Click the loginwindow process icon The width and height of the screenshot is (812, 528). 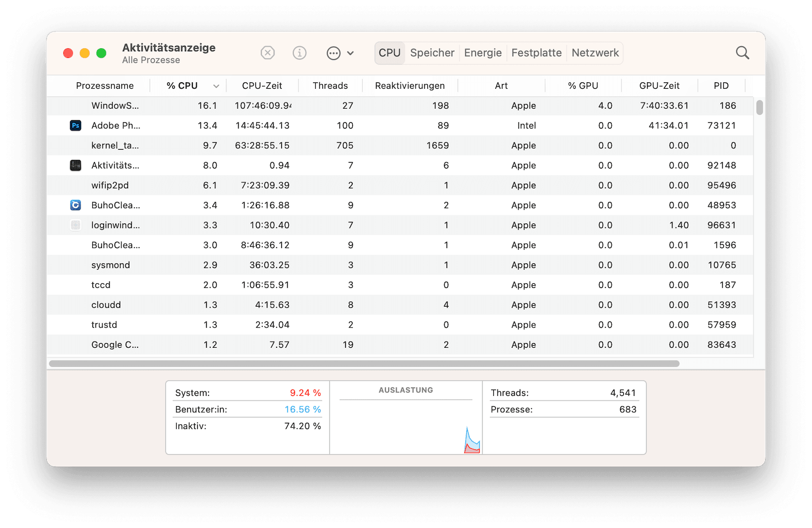pyautogui.click(x=76, y=225)
